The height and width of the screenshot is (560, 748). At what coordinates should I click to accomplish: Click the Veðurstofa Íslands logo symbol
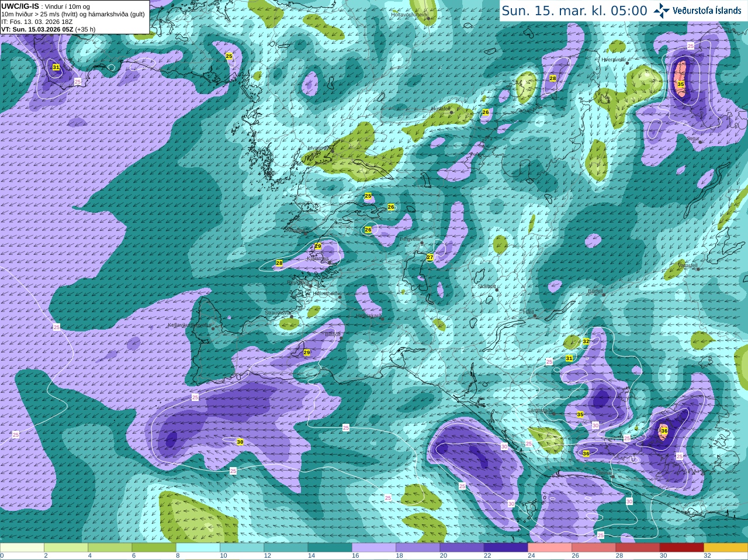point(662,11)
